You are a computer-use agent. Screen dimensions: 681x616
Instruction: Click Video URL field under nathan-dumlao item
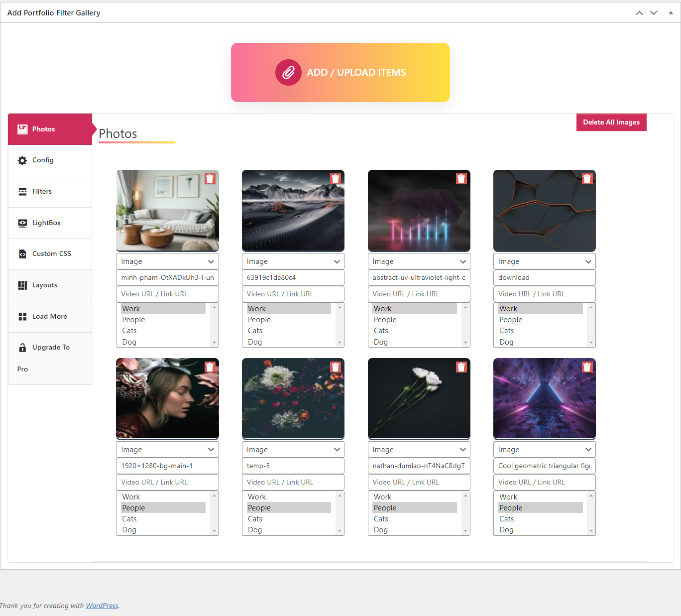[419, 483]
